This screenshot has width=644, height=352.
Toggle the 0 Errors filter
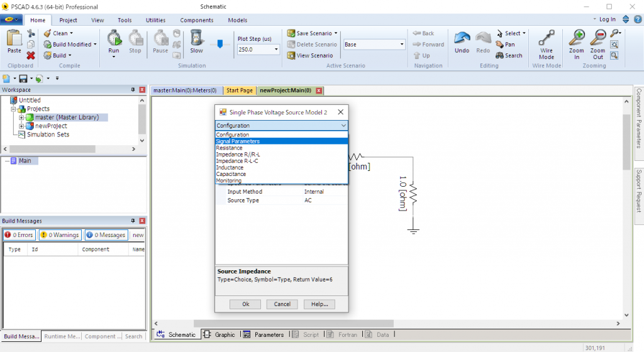(x=19, y=235)
